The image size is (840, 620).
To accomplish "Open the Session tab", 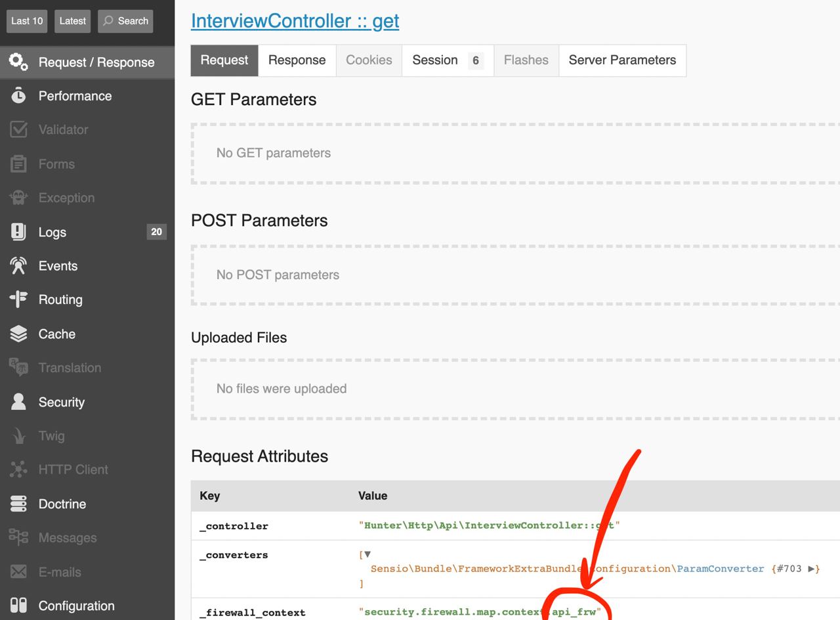I will click(448, 60).
